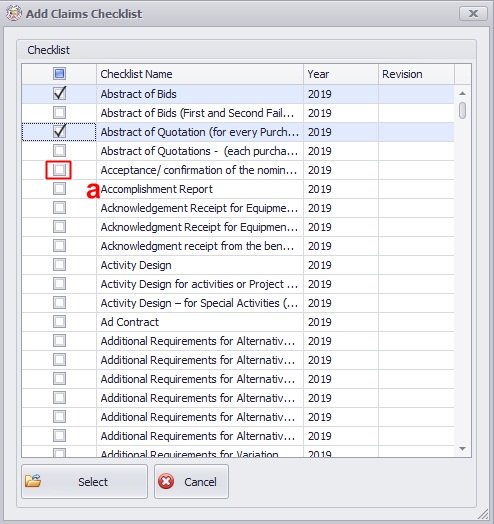Image resolution: width=494 pixels, height=524 pixels.
Task: Select the Activity Design row name
Action: pos(136,265)
